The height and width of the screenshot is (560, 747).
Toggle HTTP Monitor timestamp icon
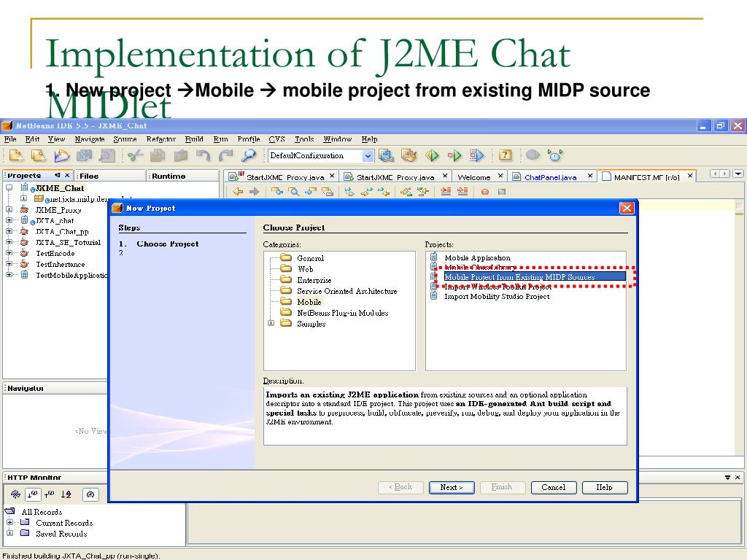(x=90, y=495)
